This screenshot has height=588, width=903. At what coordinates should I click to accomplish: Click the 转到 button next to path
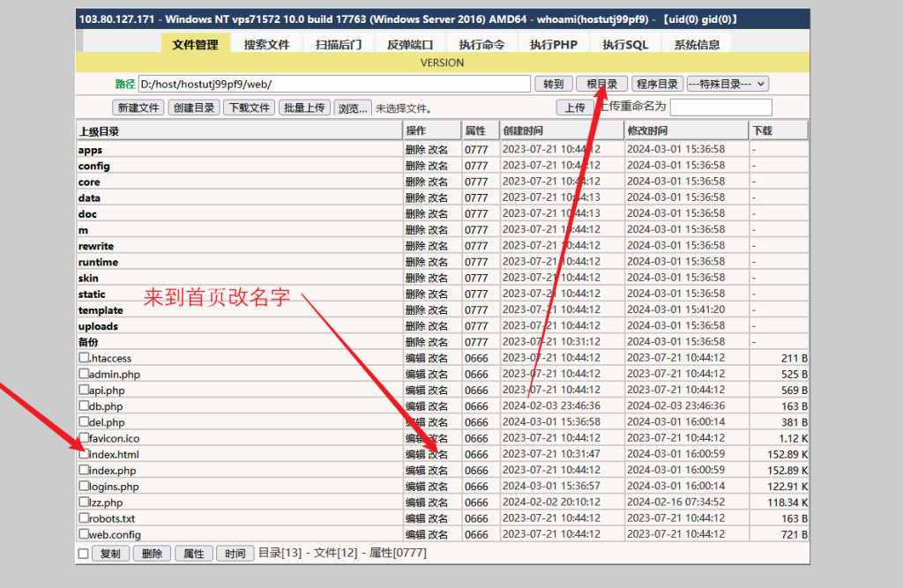tap(553, 84)
